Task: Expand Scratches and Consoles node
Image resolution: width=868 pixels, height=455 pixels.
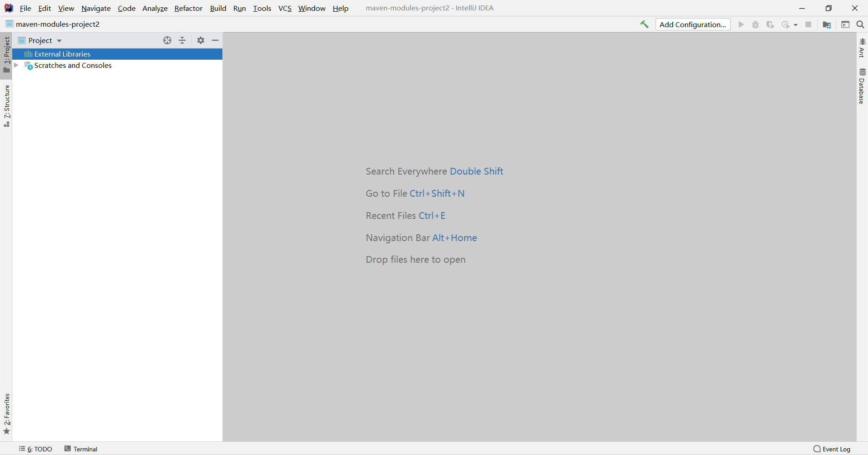Action: tap(16, 65)
